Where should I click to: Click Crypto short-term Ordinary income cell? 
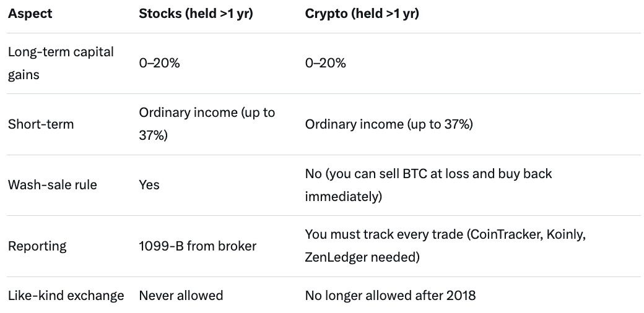click(389, 124)
